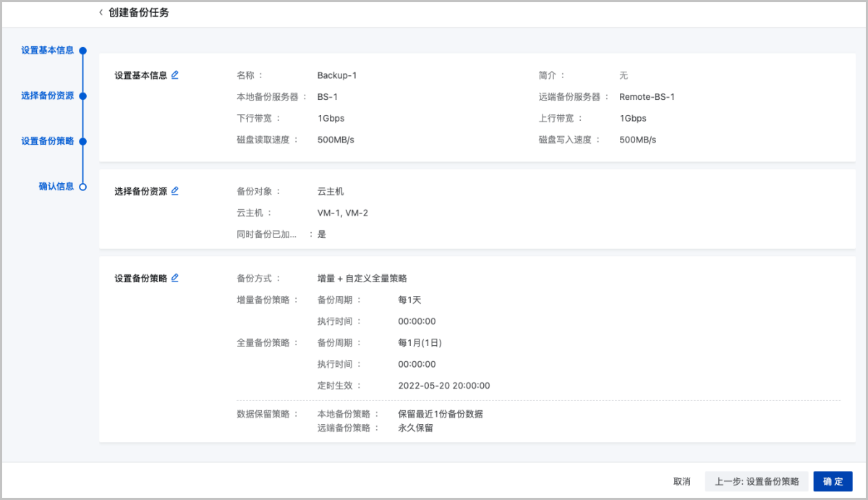Click the 创建备份任务 page title
Screen dimensions: 868x500
139,13
